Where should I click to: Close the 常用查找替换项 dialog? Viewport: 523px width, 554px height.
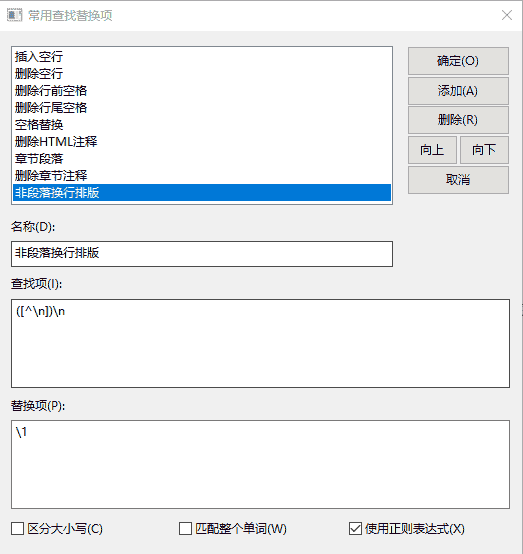point(507,15)
